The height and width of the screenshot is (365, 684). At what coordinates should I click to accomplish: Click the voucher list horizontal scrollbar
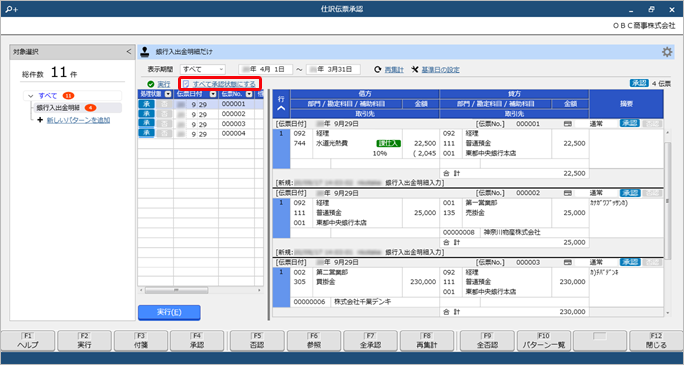tap(176, 290)
